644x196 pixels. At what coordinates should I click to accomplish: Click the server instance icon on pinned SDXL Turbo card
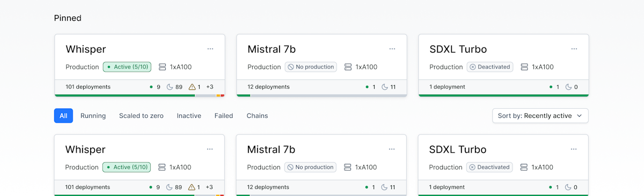coord(524,67)
